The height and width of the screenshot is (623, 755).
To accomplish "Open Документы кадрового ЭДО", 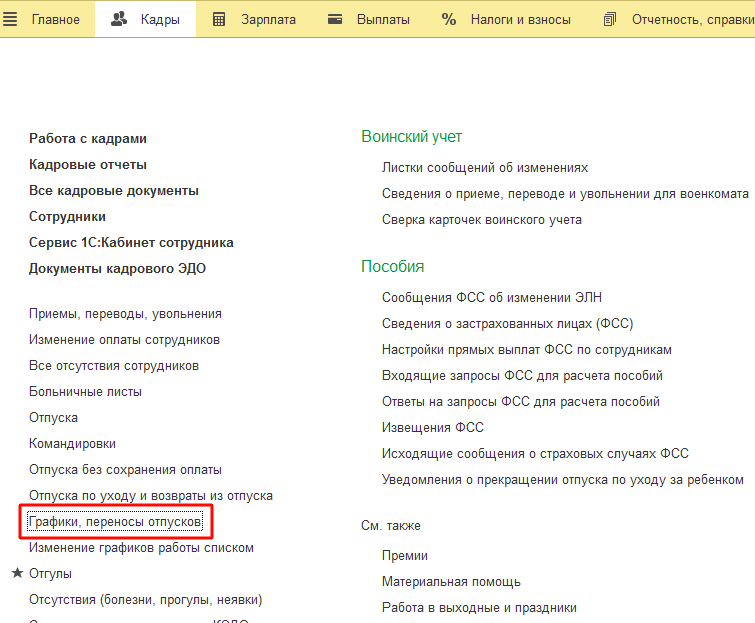I will tap(117, 269).
